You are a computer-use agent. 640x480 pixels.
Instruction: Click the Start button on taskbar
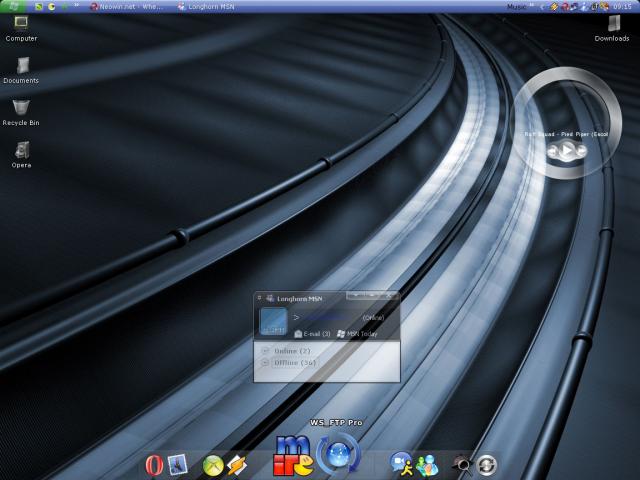point(13,6)
